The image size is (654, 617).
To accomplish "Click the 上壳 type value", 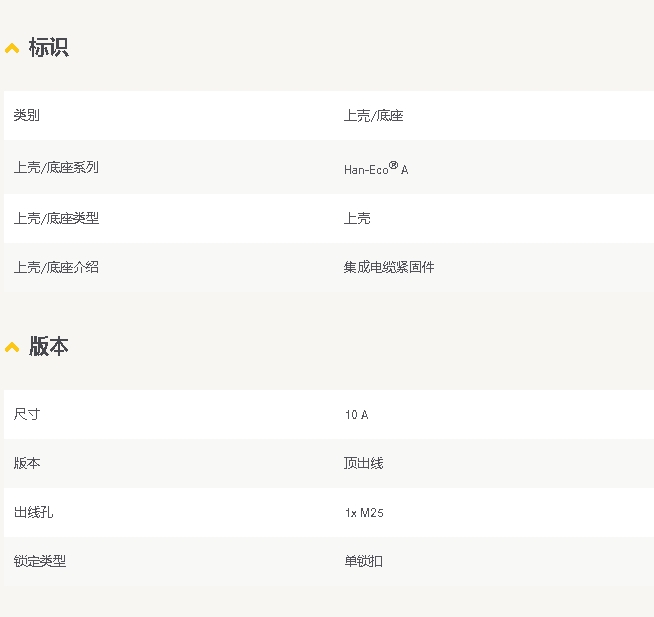I will pos(357,218).
